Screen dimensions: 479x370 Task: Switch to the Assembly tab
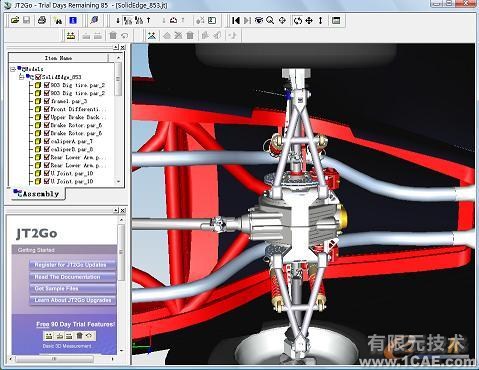[x=37, y=194]
